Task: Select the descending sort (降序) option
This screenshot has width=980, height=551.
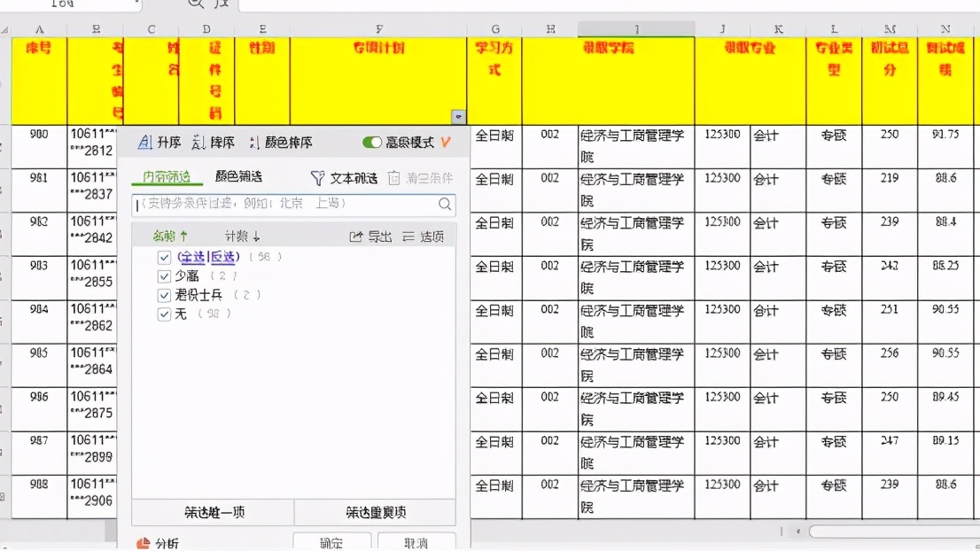Action: point(216,142)
